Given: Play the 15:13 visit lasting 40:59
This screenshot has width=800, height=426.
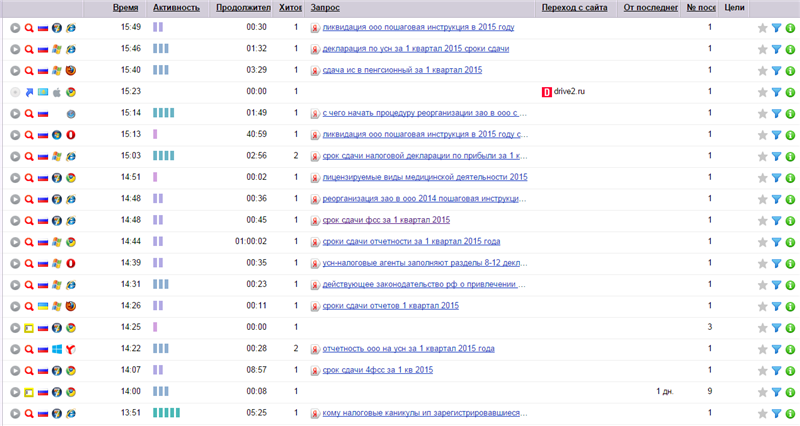Looking at the screenshot, I should pos(15,135).
